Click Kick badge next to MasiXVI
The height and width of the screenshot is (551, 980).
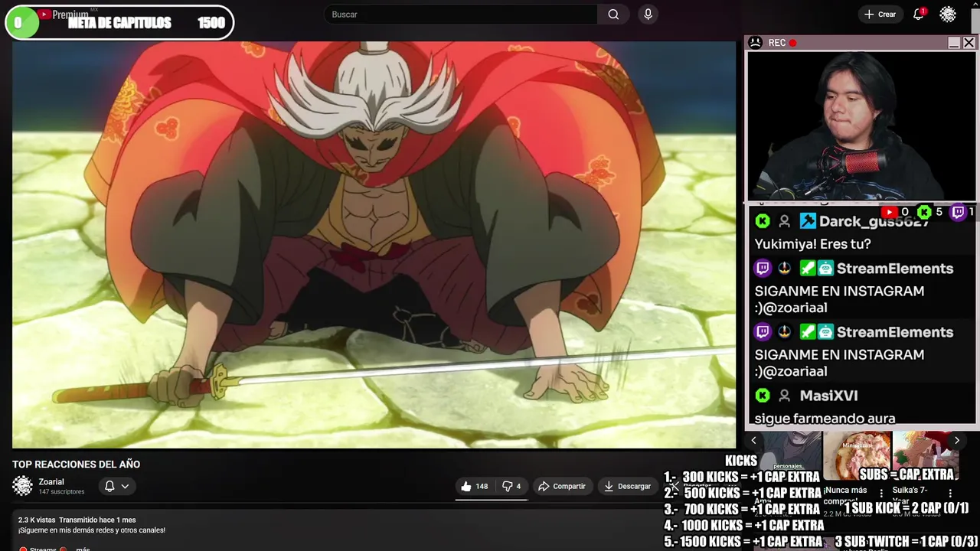coord(763,396)
